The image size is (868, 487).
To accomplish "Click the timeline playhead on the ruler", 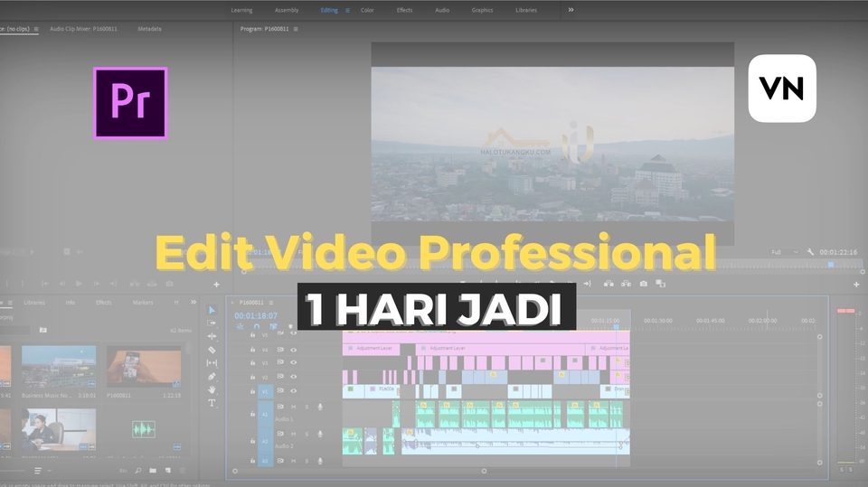I will 616,326.
